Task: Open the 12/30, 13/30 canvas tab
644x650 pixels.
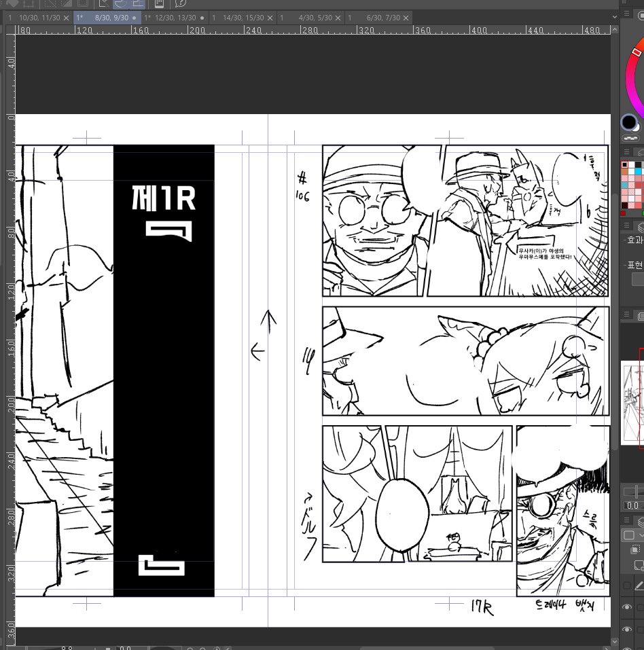Action: coord(175,18)
